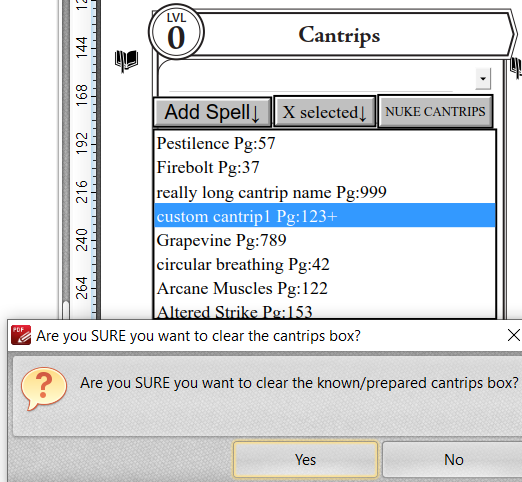
Task: Click the partial book icon at right edge
Action: [516, 68]
